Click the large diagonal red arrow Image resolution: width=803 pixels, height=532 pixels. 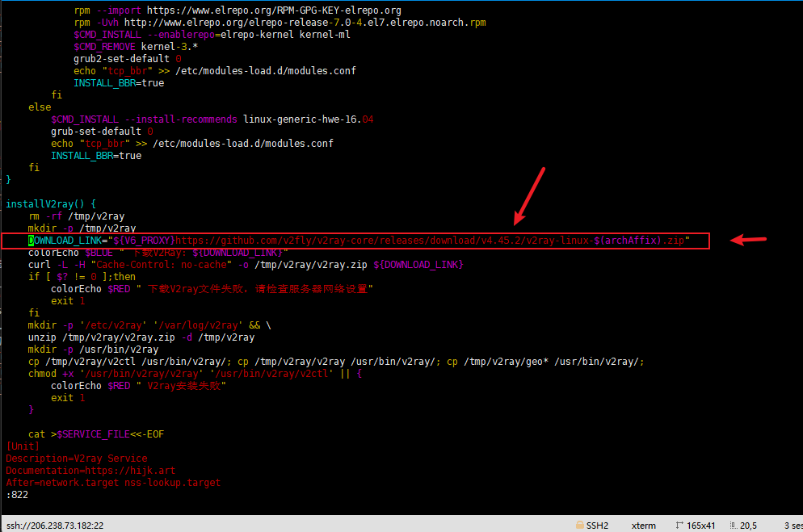pyautogui.click(x=531, y=195)
